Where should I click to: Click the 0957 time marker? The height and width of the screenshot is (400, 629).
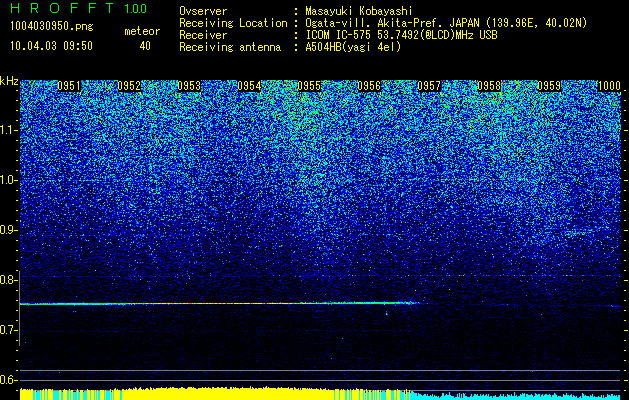click(429, 86)
